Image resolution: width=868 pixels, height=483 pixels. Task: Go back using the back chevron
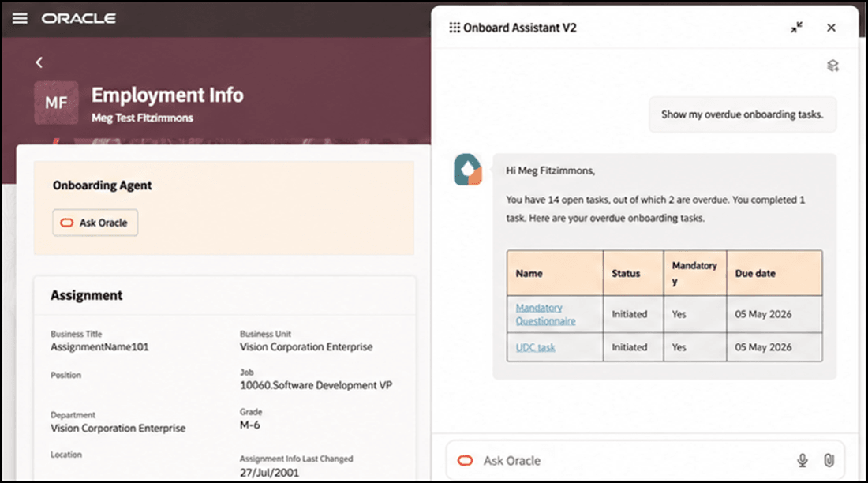(39, 62)
